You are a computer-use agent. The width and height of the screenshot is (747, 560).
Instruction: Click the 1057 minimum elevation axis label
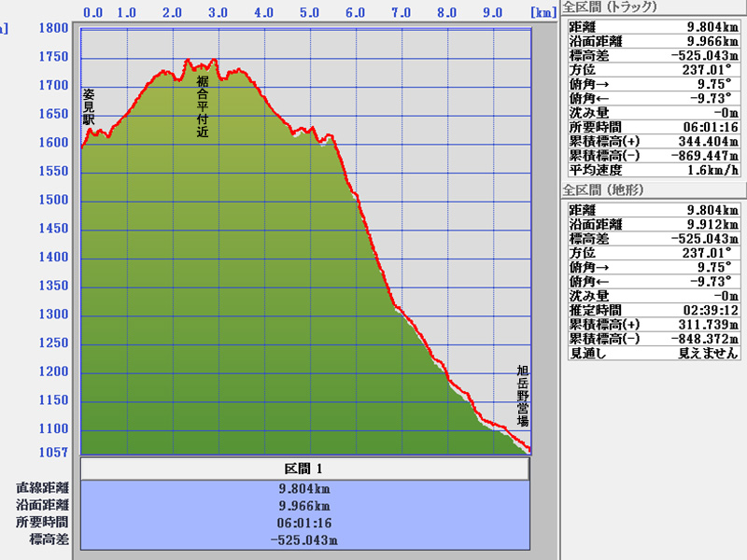pos(55,453)
